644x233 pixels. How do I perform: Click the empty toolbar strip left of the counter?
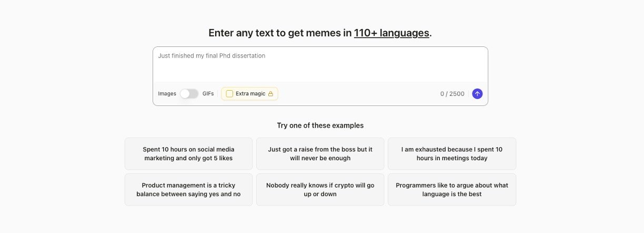[x=358, y=94]
